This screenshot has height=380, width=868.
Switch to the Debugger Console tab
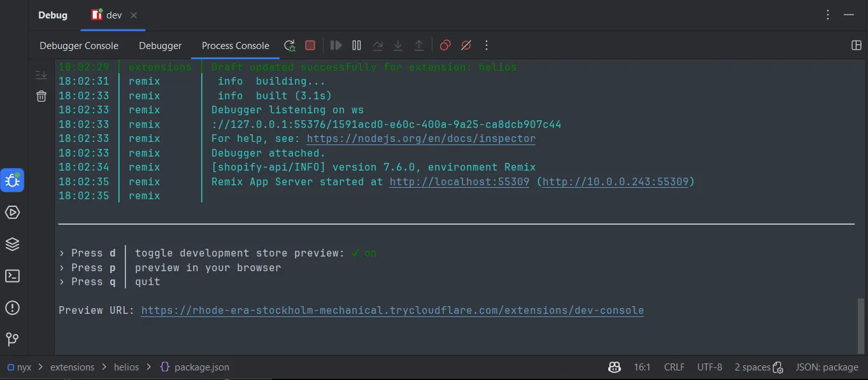[x=78, y=45]
